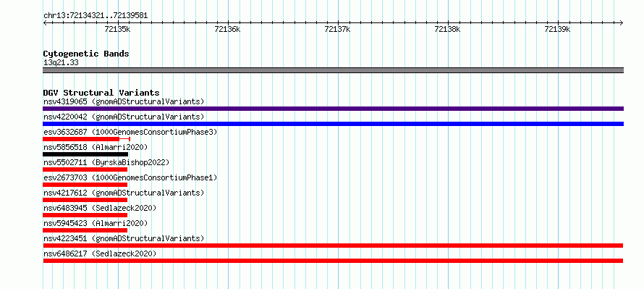Click the 13q21.33 band label
The height and width of the screenshot is (289, 644).
click(x=61, y=63)
